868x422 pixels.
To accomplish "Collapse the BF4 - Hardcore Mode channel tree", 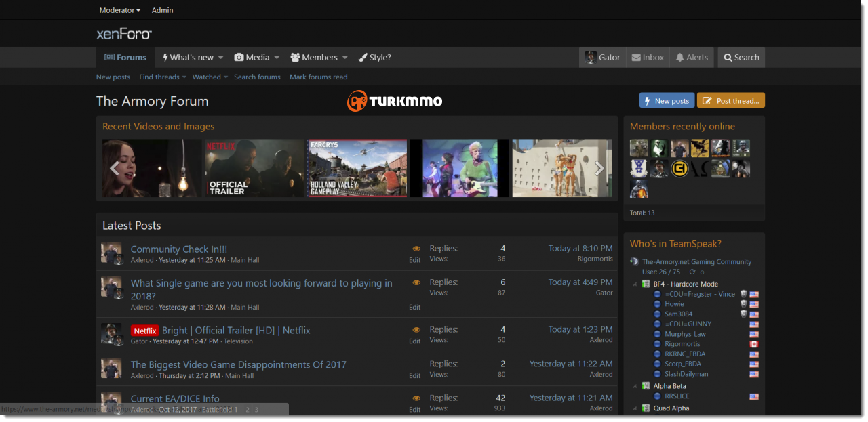I will [x=635, y=284].
